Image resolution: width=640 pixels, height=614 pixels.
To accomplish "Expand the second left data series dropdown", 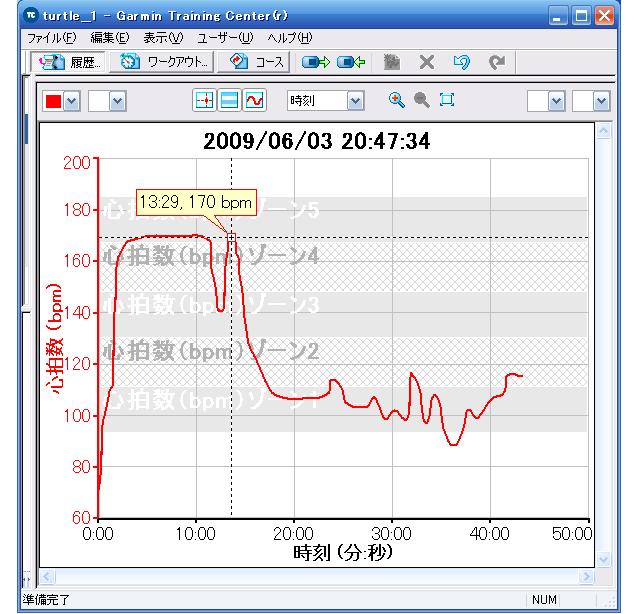I will 117,102.
